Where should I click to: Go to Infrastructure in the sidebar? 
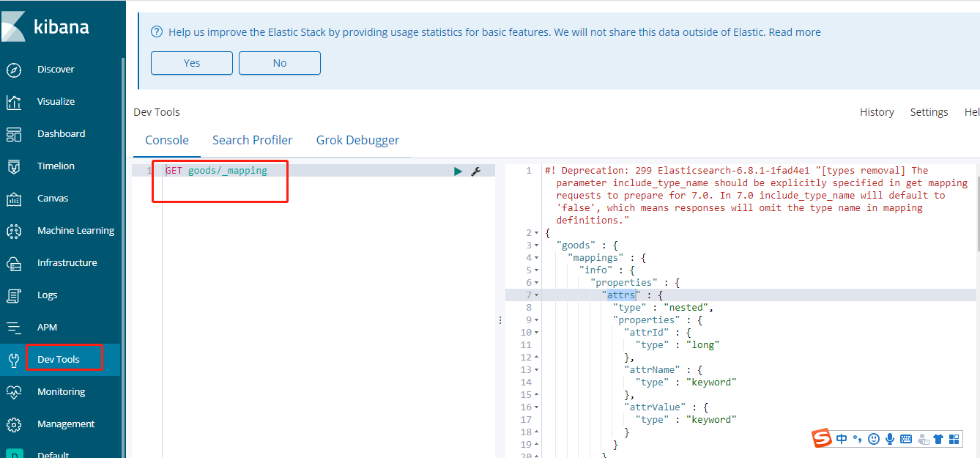click(x=67, y=263)
